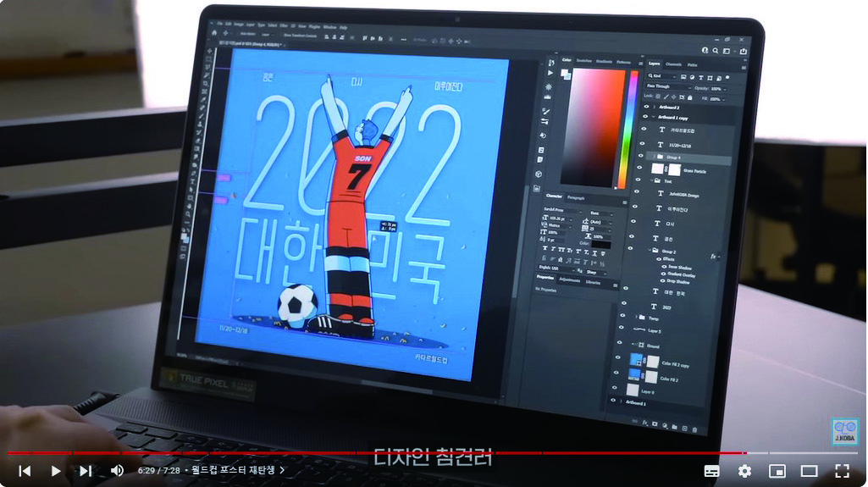Viewport: 868px width, 487px height.
Task: Open the Adjustments tab
Action: coord(569,279)
